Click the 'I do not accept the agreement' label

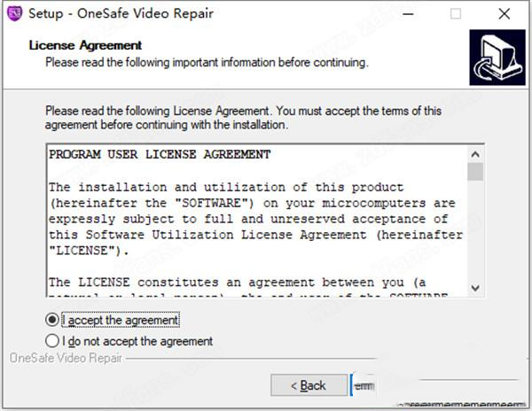(x=137, y=341)
